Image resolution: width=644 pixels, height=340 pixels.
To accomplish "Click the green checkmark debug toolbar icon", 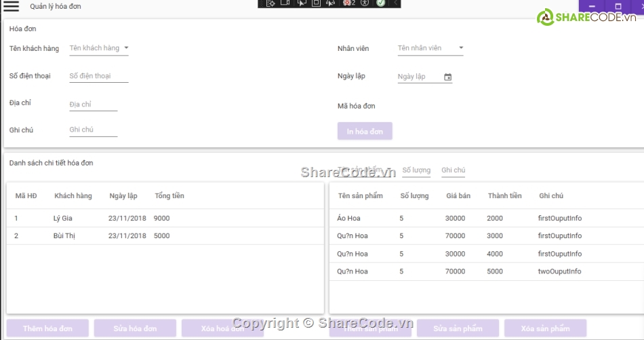I will pos(381,3).
